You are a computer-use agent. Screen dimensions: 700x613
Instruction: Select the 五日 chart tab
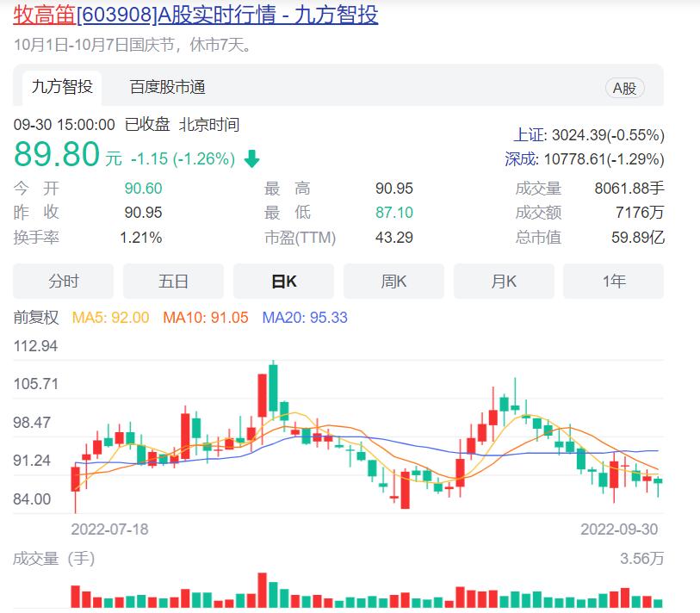tap(173, 282)
